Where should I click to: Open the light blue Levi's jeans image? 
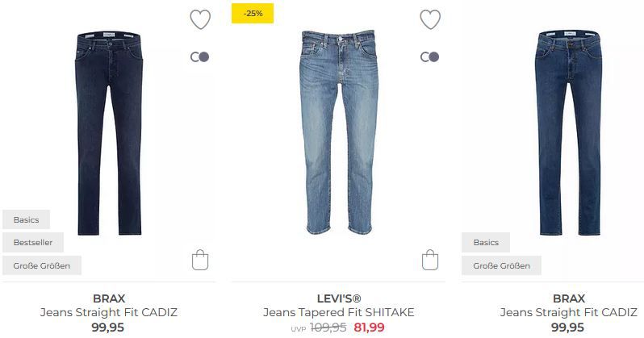coord(339,131)
